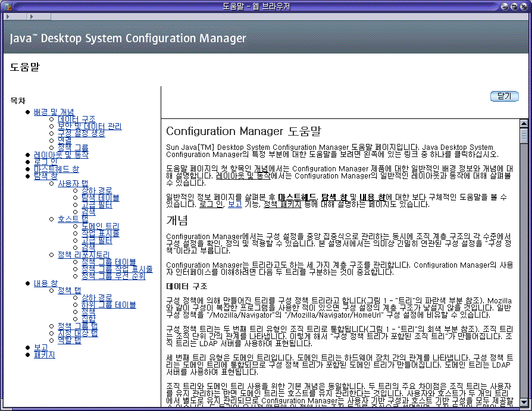Open 고급 필터 under 사용자 탭

tap(96, 205)
